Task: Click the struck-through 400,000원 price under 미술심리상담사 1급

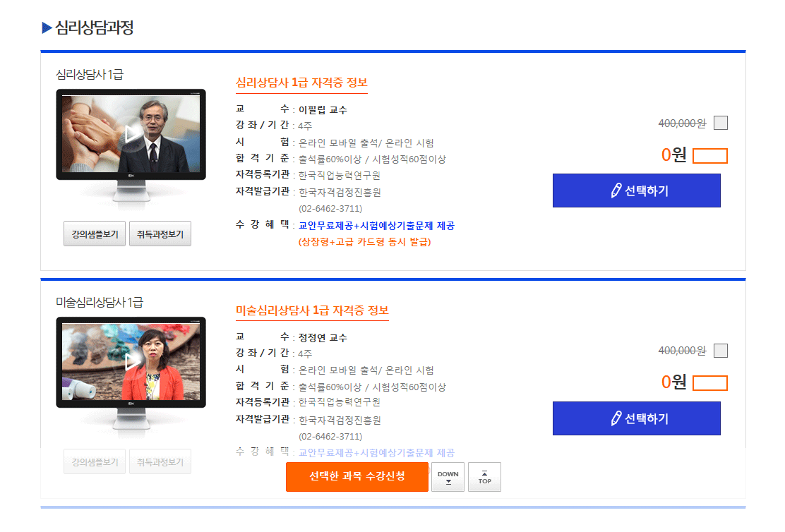Action: (683, 351)
